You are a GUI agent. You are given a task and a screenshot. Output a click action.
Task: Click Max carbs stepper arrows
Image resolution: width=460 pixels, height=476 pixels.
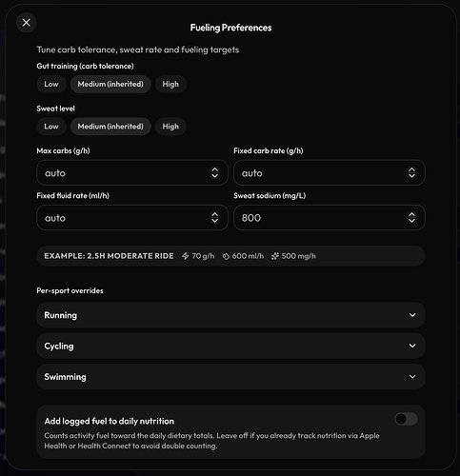click(x=215, y=173)
